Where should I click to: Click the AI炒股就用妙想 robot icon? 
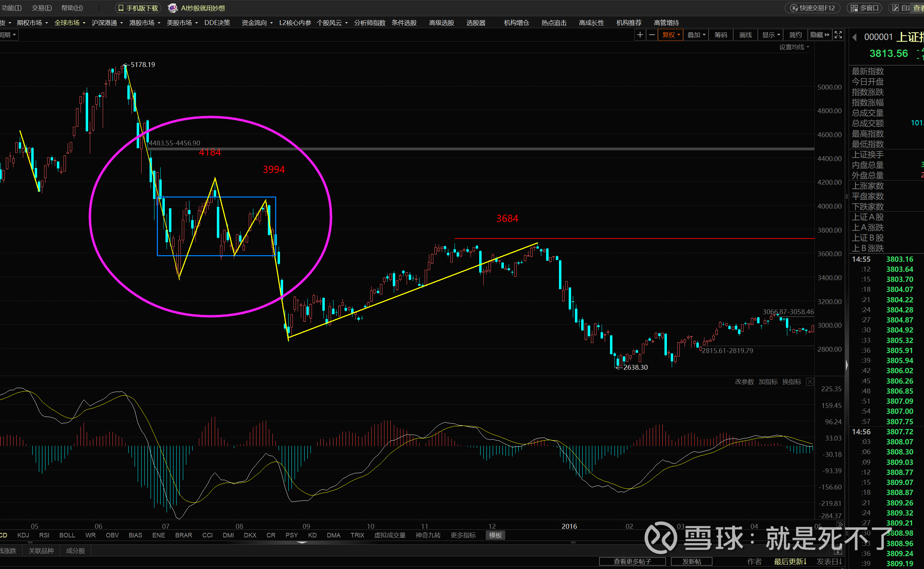pos(172,8)
